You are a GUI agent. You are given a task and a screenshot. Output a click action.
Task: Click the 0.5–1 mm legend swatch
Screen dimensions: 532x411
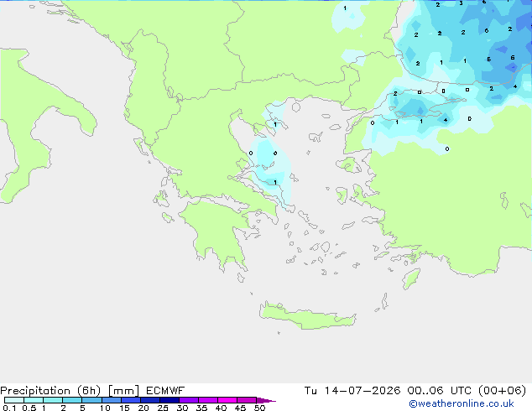click(34, 400)
